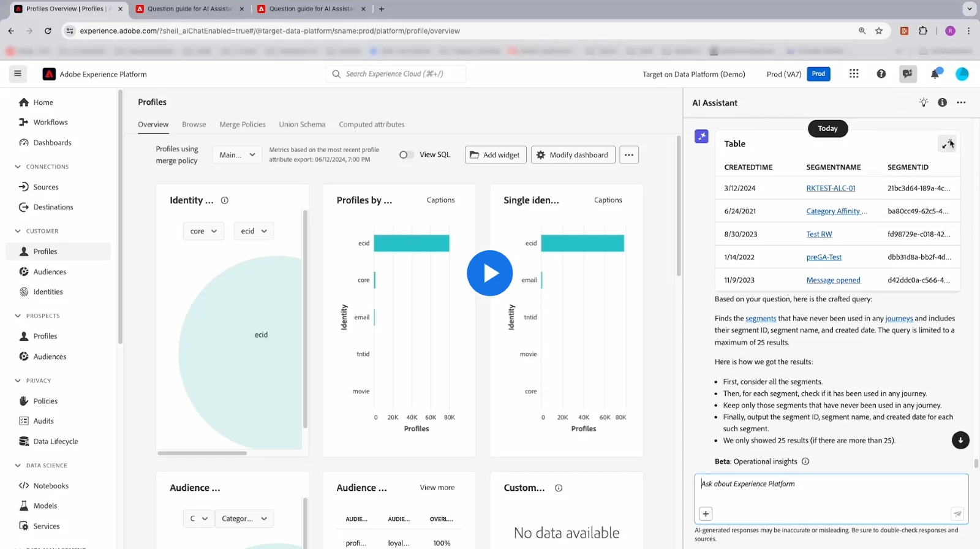Open the C dropdown in Audience widget
This screenshot has width=980, height=549.
[198, 518]
